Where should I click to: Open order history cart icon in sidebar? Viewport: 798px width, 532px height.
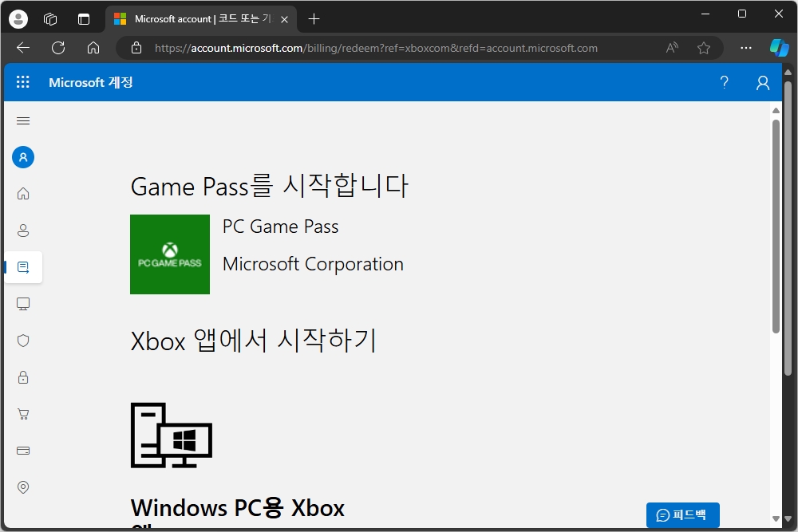pos(23,414)
